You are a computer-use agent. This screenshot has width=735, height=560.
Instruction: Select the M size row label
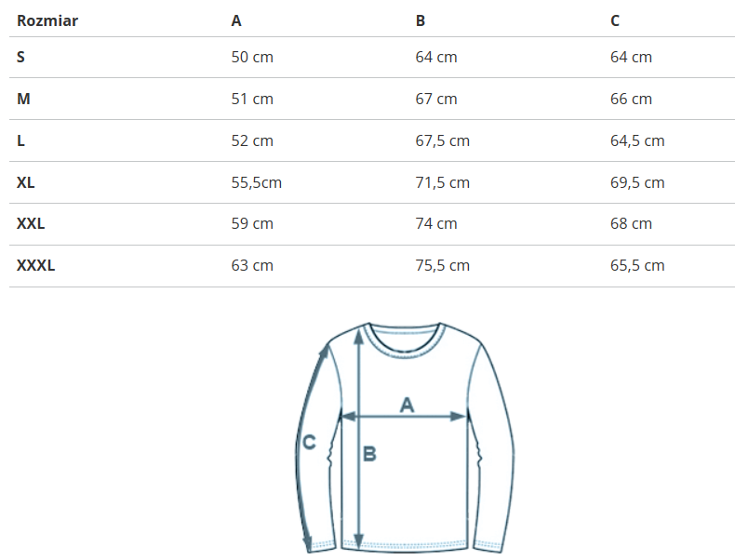click(23, 99)
